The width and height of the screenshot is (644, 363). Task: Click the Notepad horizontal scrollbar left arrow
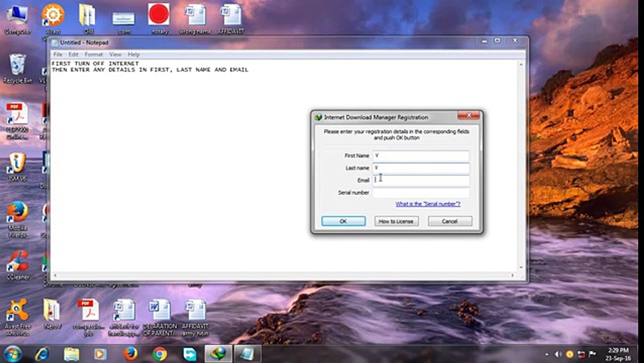[55, 275]
